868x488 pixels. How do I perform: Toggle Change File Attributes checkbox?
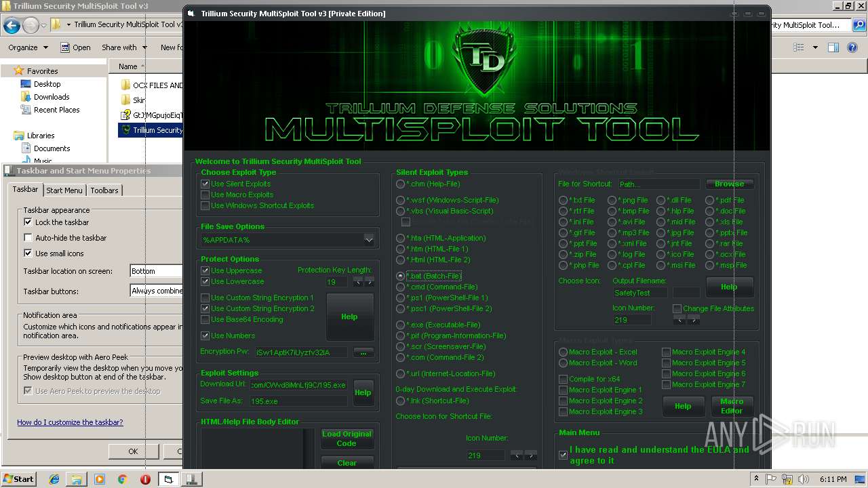tap(677, 308)
